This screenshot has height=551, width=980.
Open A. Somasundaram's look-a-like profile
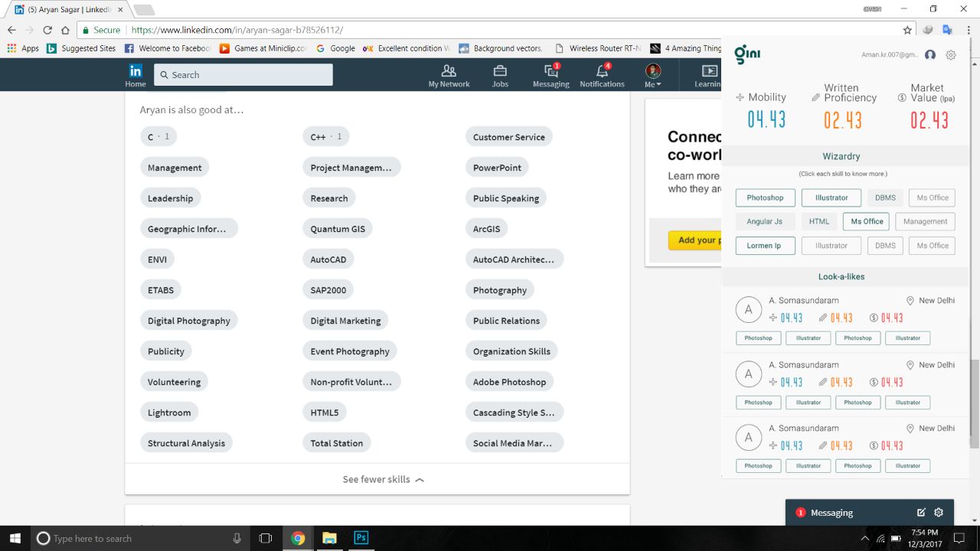point(803,300)
